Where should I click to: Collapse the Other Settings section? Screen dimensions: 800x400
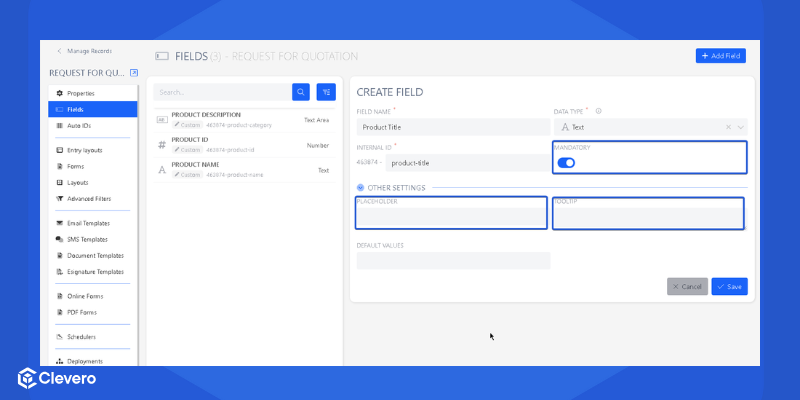360,188
